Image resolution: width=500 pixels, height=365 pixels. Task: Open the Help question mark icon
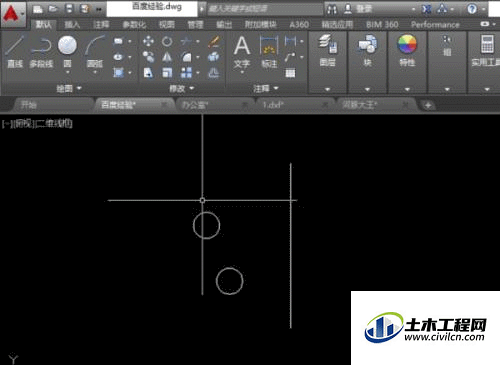tap(472, 9)
